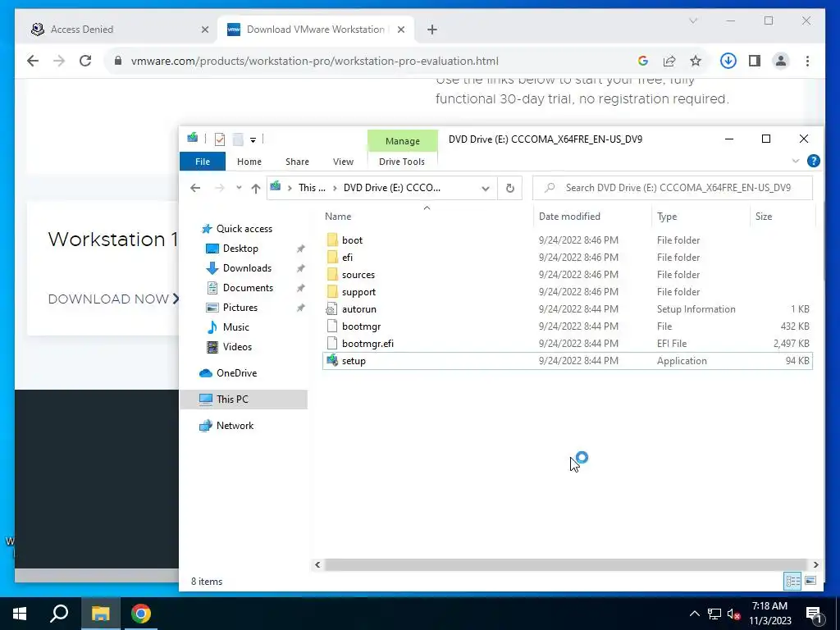This screenshot has height=630, width=840.
Task: Expand breadcrumb chevron after This PC
Action: click(336, 188)
